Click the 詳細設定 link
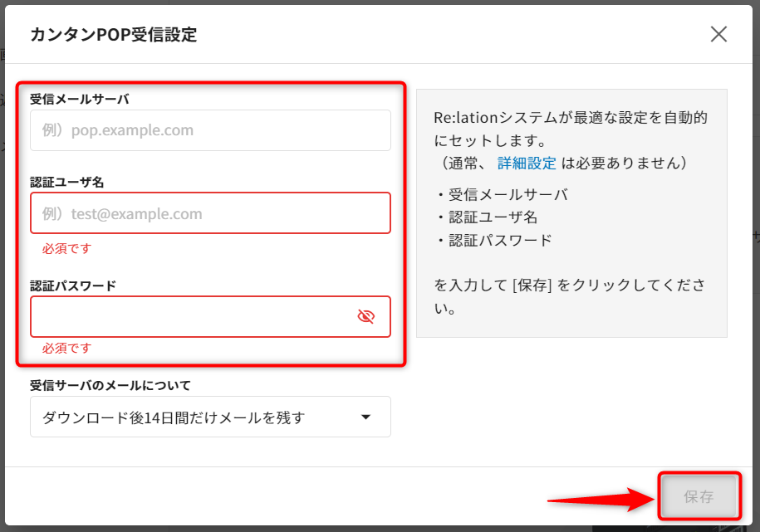This screenshot has width=760, height=532. coord(527,163)
